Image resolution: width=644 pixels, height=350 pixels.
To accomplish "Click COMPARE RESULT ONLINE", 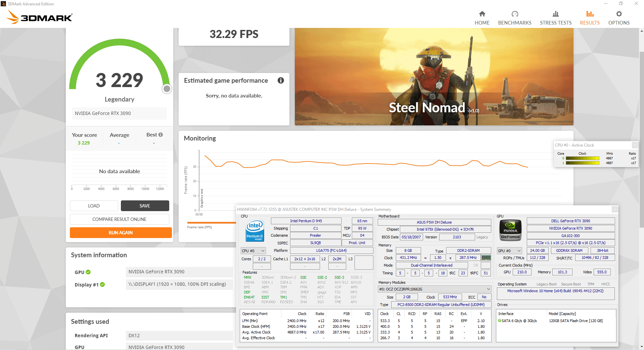I will [x=119, y=219].
